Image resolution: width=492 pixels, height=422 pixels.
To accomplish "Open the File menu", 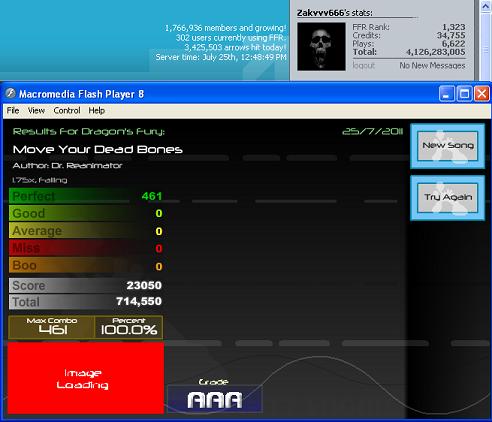I will 13,110.
